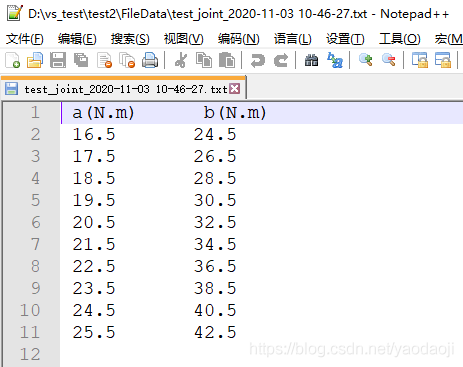This screenshot has height=367, width=463.
Task: Click the Undo arrow icon
Action: pos(258,60)
